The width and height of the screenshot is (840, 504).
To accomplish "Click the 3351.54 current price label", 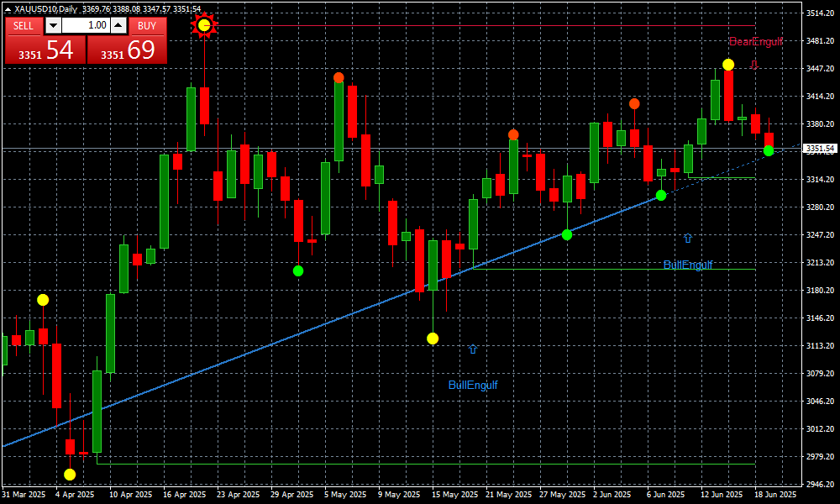I will (x=820, y=149).
